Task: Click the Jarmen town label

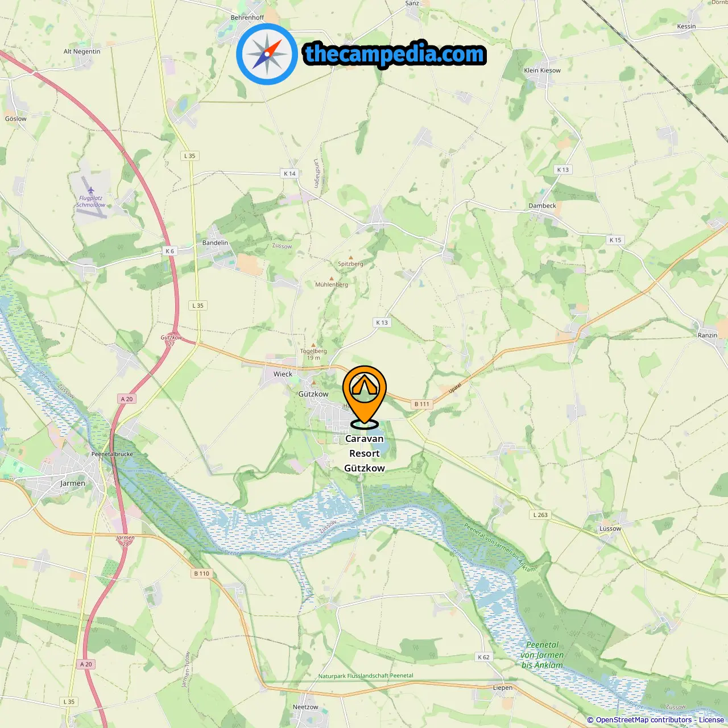Action: (73, 483)
